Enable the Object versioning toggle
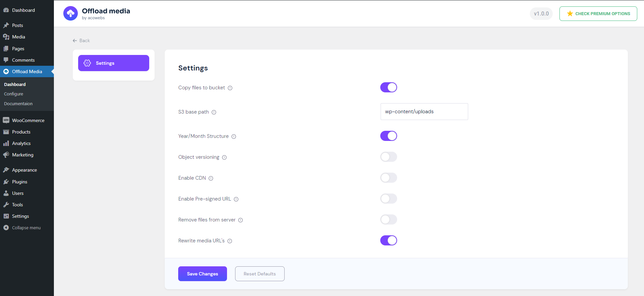The image size is (644, 296). (x=389, y=157)
